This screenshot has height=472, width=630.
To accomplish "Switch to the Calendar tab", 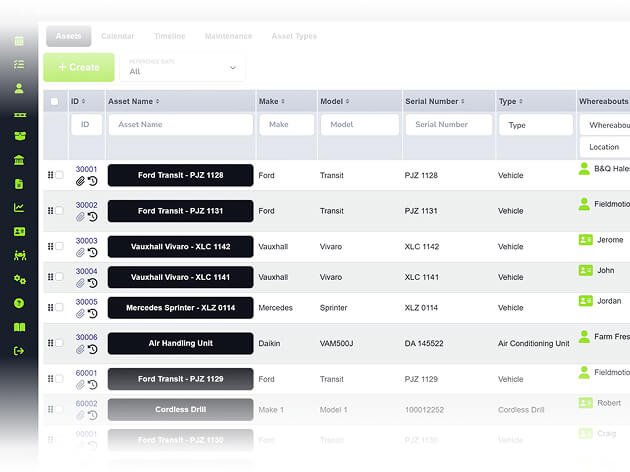I will click(x=118, y=36).
